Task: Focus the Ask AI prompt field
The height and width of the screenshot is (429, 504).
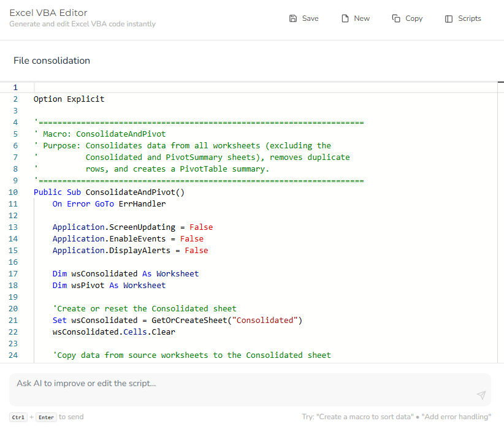Action: (x=242, y=384)
